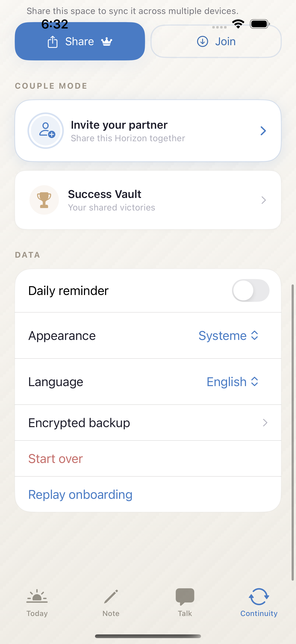Tap the Replay onboarding link
This screenshot has width=296, height=644.
click(80, 494)
